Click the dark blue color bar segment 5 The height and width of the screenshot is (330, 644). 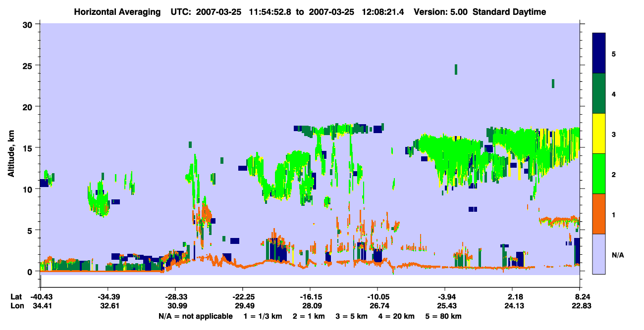[x=599, y=53]
